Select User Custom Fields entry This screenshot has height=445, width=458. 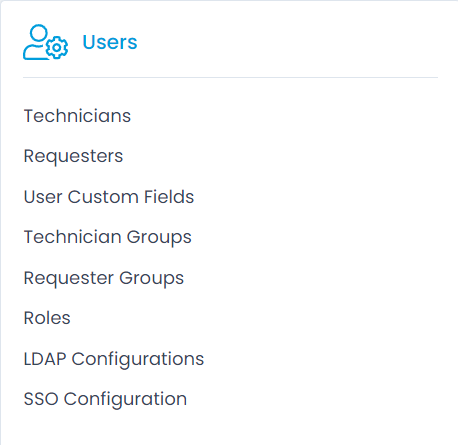(109, 197)
